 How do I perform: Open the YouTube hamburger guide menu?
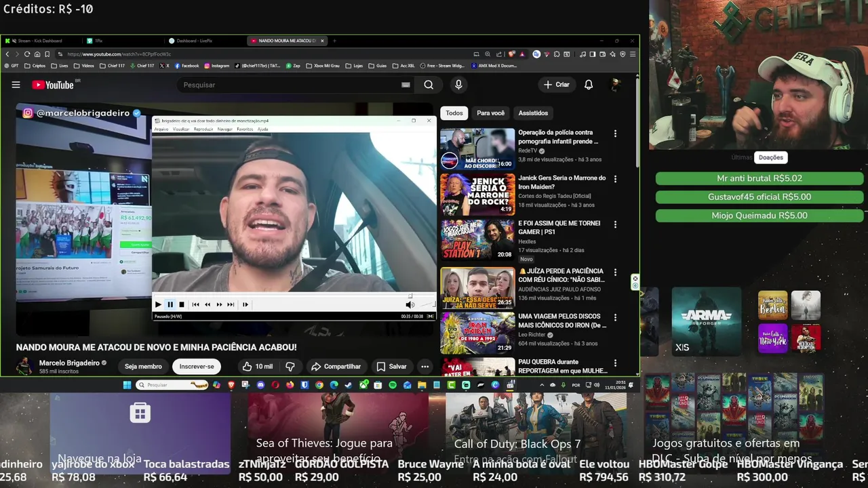16,85
